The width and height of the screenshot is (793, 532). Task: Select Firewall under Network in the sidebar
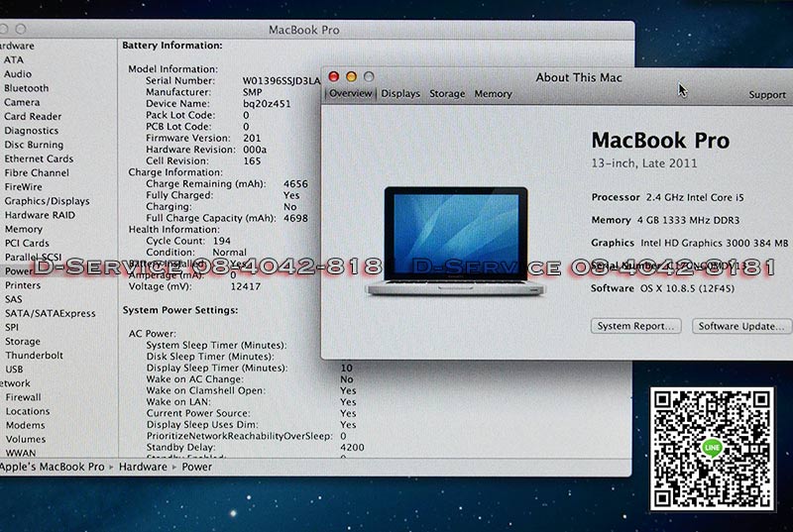[x=23, y=397]
